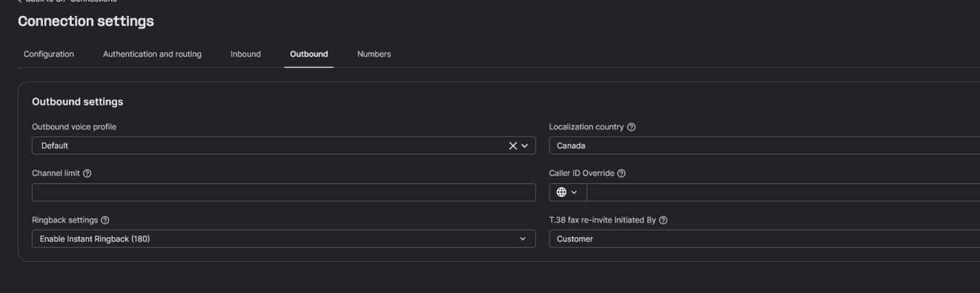
Task: Show help for T.38 fax re-invite
Action: (x=664, y=220)
